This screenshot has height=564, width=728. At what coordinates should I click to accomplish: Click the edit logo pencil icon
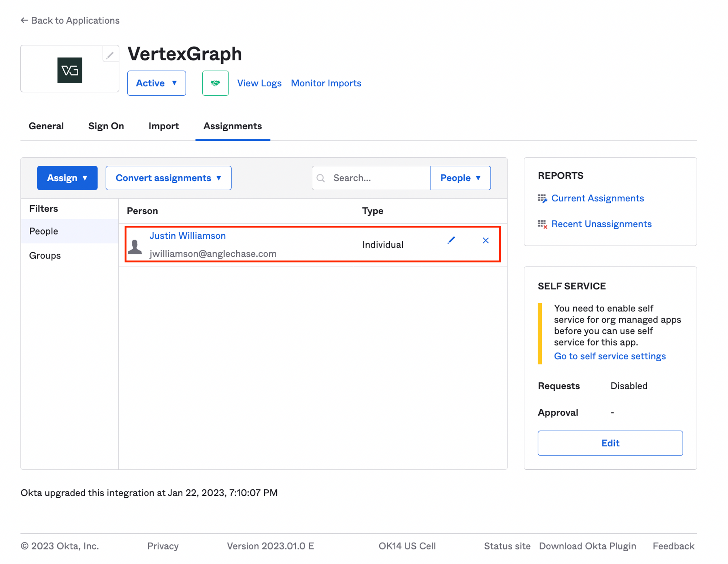click(x=110, y=55)
